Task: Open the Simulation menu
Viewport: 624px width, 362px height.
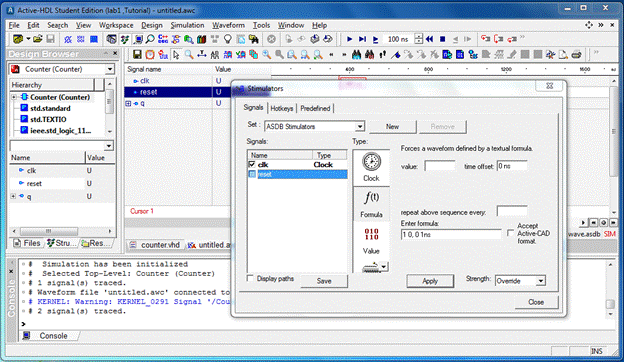Action: (x=187, y=25)
